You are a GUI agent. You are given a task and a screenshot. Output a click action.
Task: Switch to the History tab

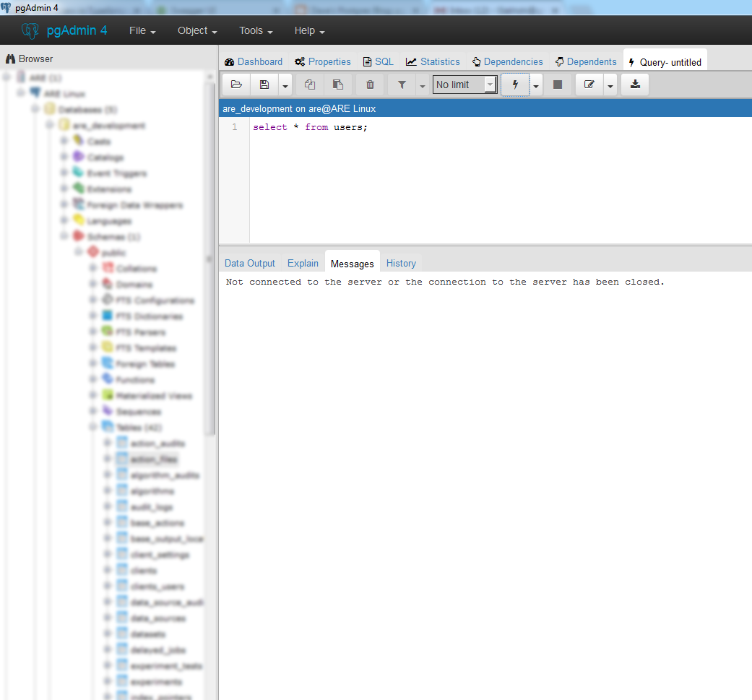tap(401, 263)
